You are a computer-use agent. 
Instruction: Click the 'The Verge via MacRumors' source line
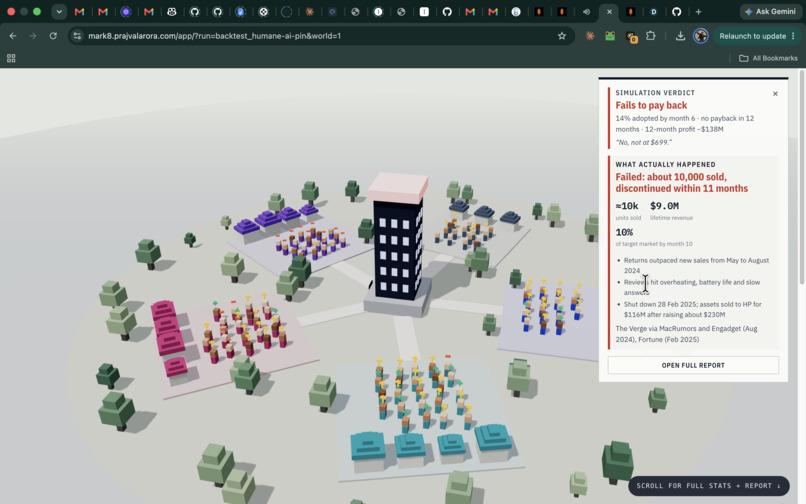pos(686,334)
